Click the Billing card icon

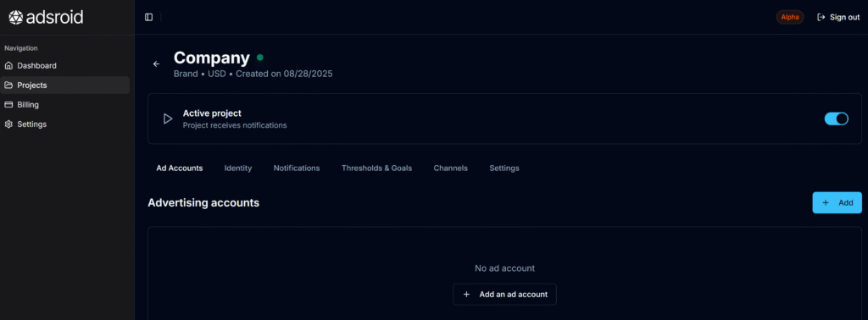click(8, 104)
